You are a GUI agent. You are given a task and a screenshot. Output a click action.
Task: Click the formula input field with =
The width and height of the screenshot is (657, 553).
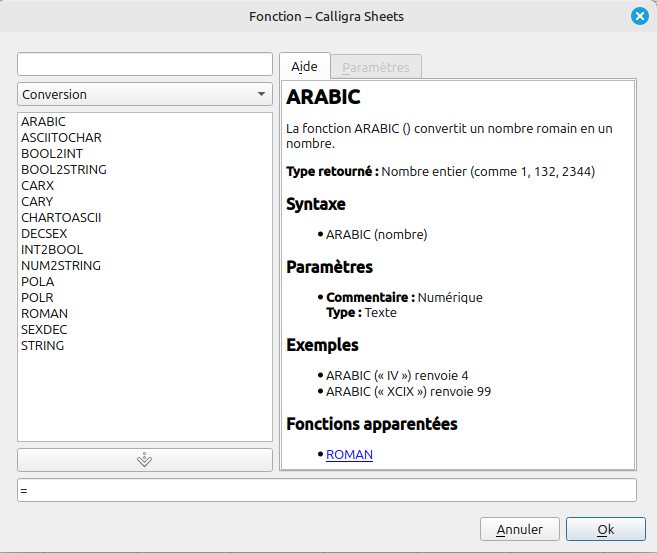[327, 490]
